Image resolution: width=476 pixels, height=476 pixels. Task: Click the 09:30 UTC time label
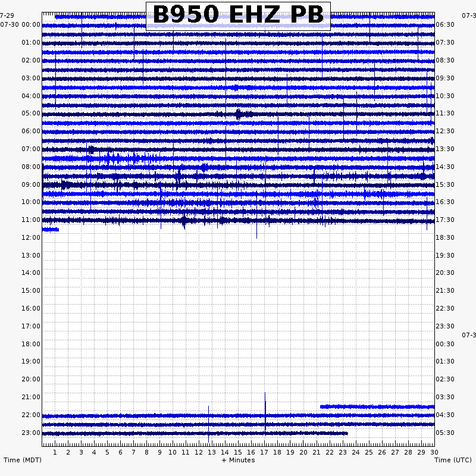(445, 78)
